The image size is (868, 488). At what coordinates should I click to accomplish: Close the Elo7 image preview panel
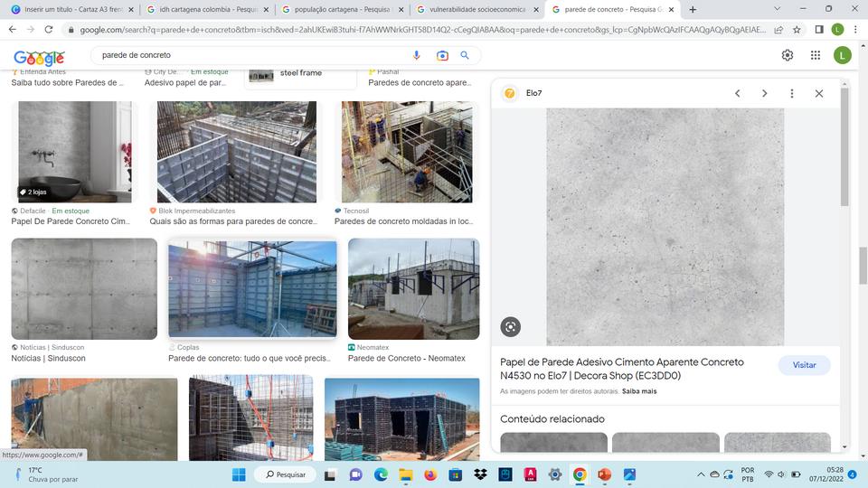pos(819,93)
